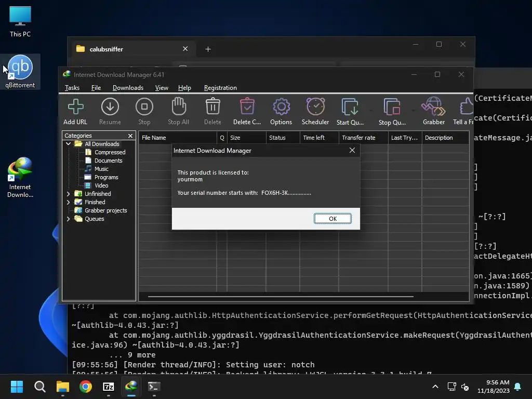Select the This PC desktop icon
This screenshot has width=532, height=399.
pyautogui.click(x=20, y=21)
